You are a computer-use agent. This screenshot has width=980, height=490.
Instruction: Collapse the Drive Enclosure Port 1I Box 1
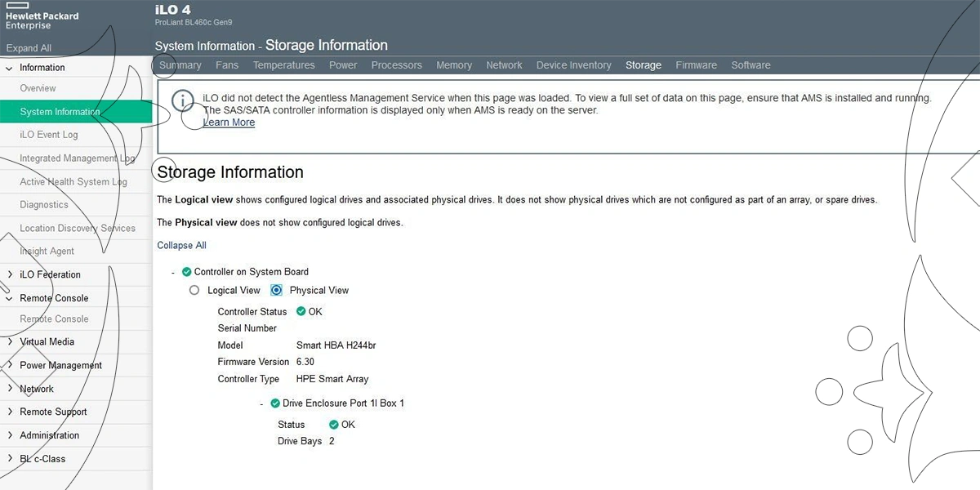262,404
